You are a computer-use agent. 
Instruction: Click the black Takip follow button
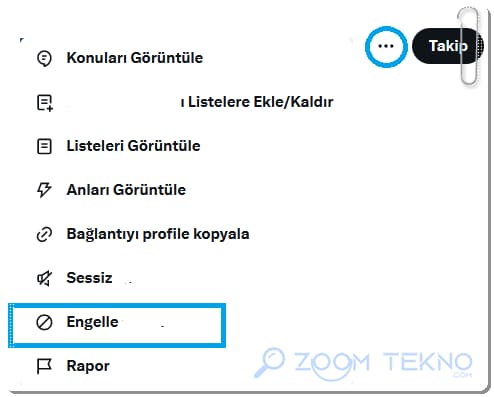(448, 46)
